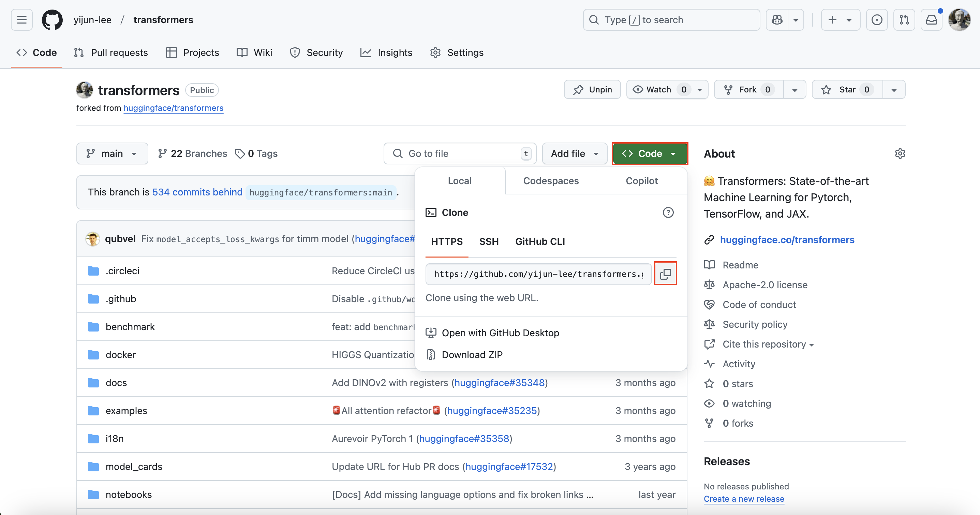Open notifications inbox icon
Image resolution: width=980 pixels, height=515 pixels.
click(x=931, y=20)
